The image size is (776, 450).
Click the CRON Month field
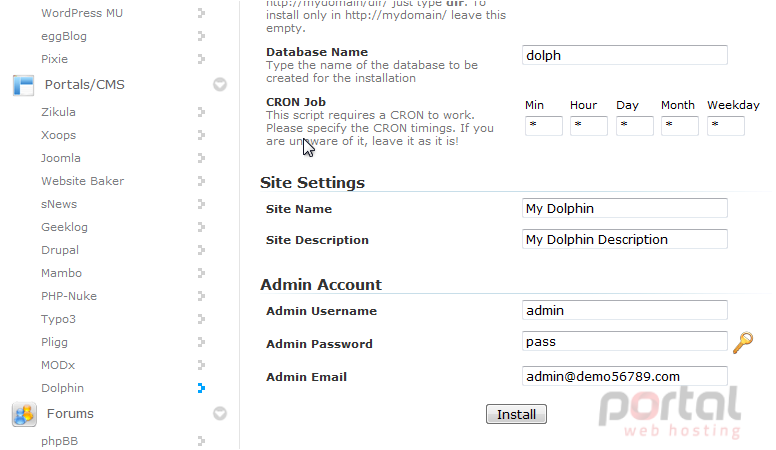click(679, 126)
